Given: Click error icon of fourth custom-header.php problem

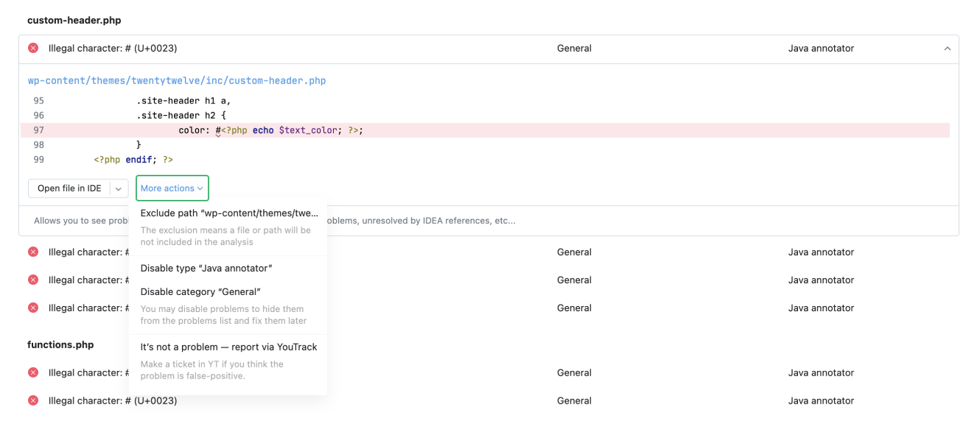Looking at the screenshot, I should tap(33, 308).
